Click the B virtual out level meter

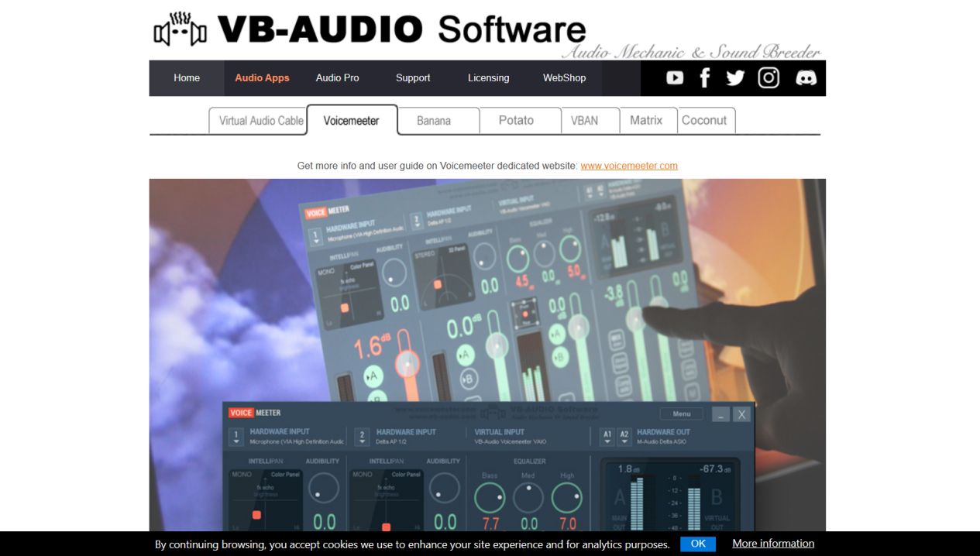point(694,508)
